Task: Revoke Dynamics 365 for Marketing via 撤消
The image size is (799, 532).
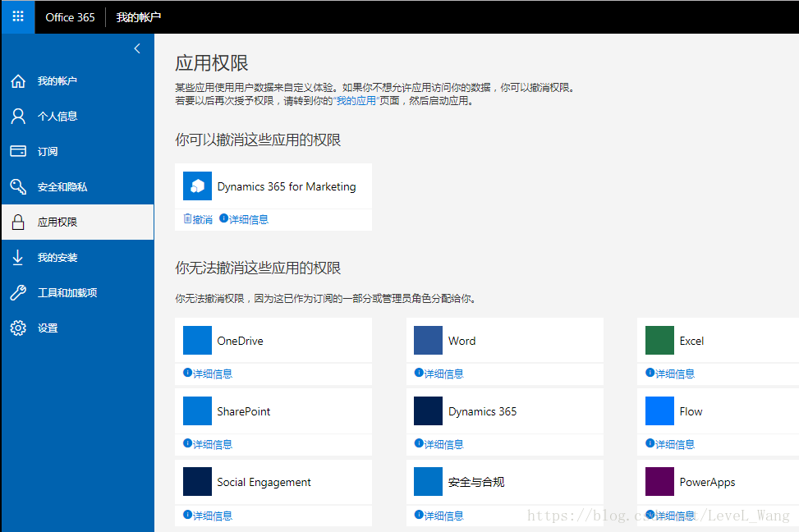Action: coord(198,219)
